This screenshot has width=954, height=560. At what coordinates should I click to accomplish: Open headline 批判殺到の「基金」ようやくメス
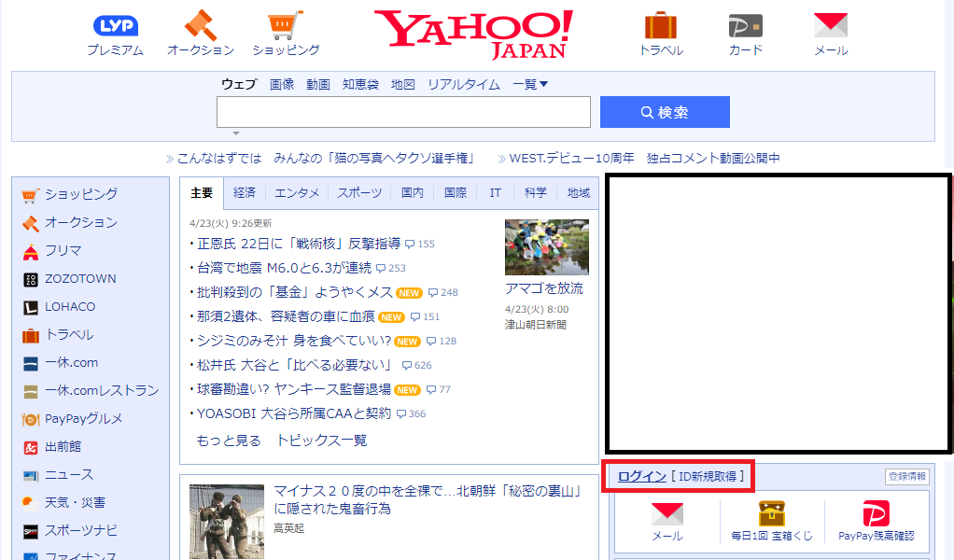click(x=295, y=292)
